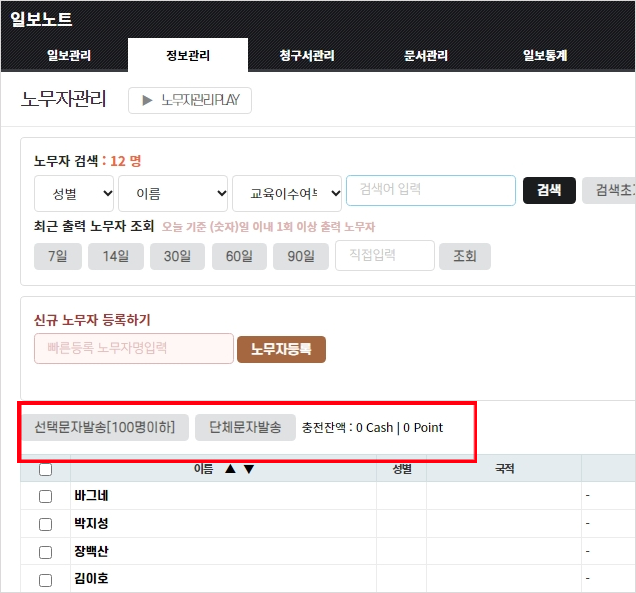Click the 노무자관리PLAY play button
Viewport: 636px width, 593px height.
[190, 100]
